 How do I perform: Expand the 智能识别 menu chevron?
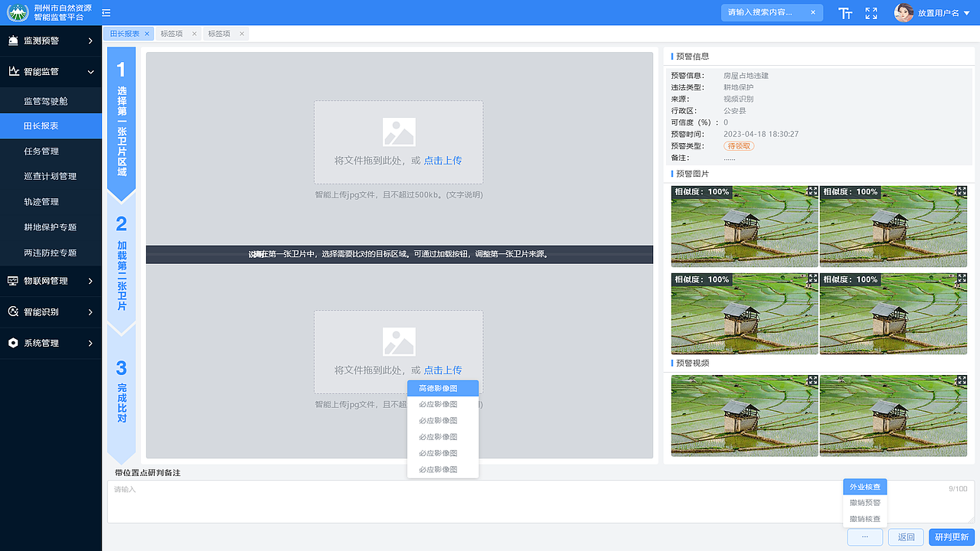pos(90,312)
